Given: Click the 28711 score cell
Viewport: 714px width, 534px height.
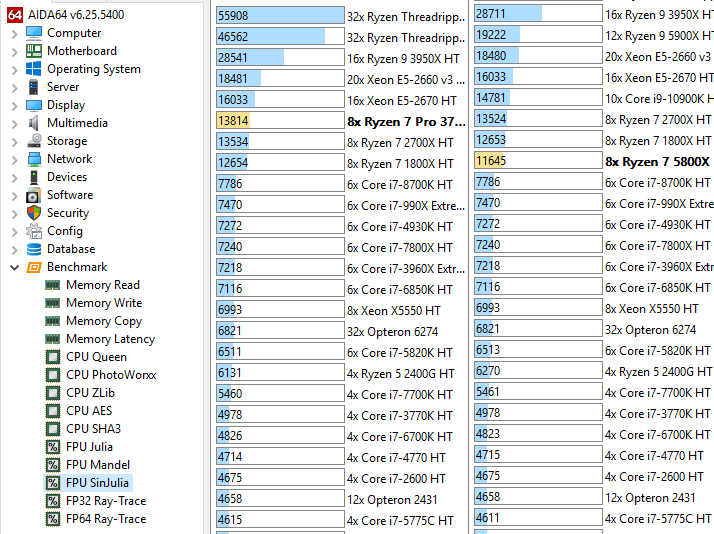Looking at the screenshot, I should [538, 13].
